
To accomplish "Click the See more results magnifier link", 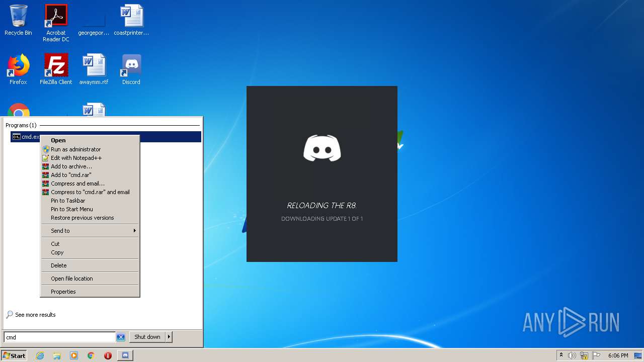I will click(31, 315).
